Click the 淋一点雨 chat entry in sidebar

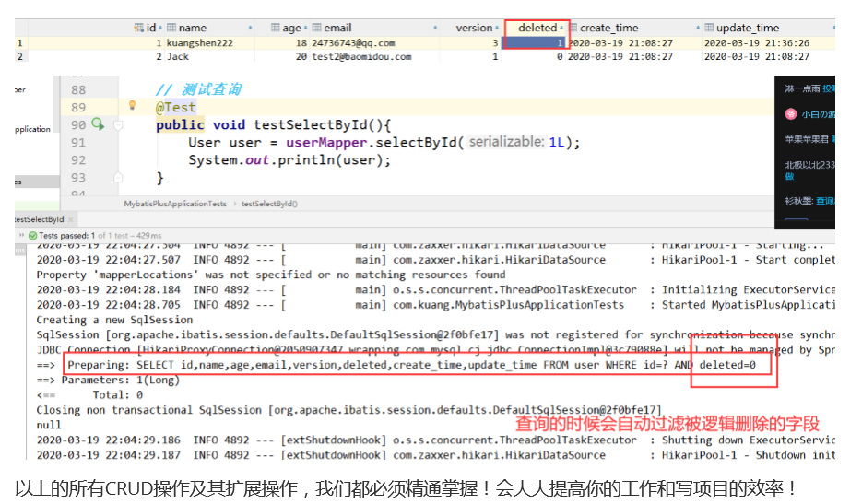point(802,88)
